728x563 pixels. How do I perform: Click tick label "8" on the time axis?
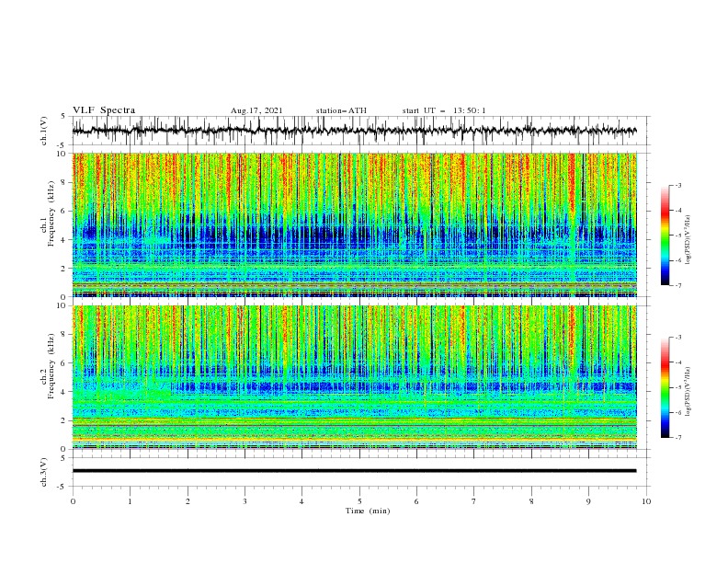click(x=531, y=501)
